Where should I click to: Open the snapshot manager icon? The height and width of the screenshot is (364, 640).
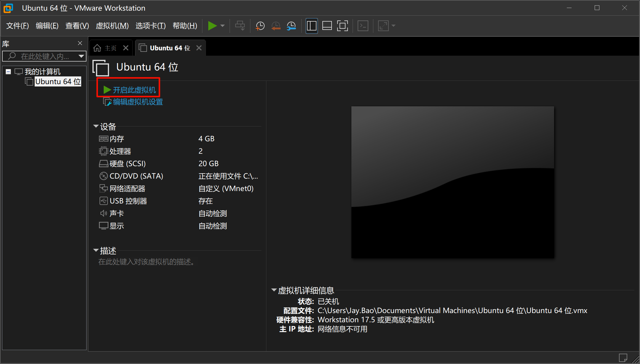click(x=292, y=26)
